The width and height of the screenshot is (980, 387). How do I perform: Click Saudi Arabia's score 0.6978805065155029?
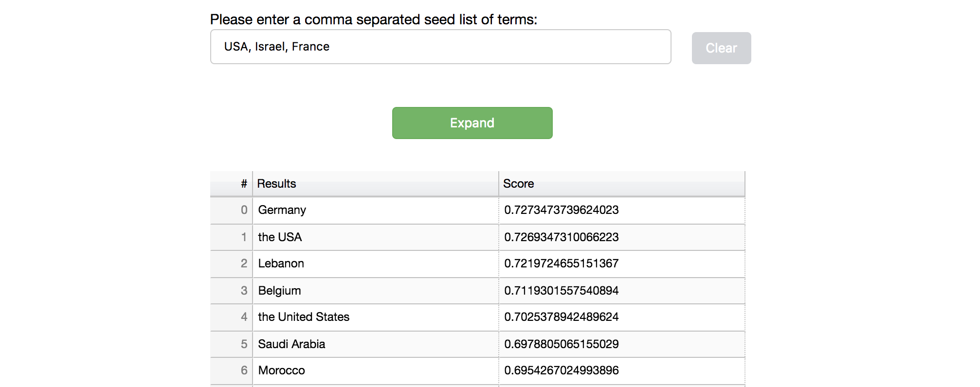tap(561, 344)
